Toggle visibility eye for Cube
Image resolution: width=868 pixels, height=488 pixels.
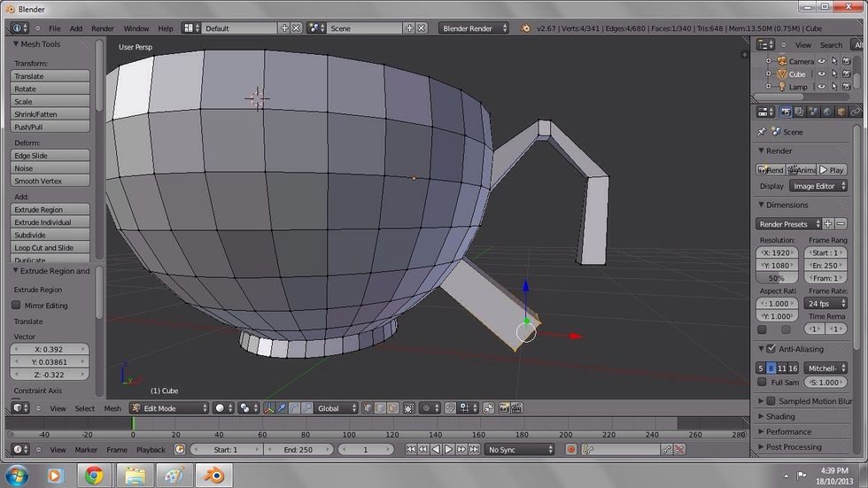pyautogui.click(x=822, y=74)
